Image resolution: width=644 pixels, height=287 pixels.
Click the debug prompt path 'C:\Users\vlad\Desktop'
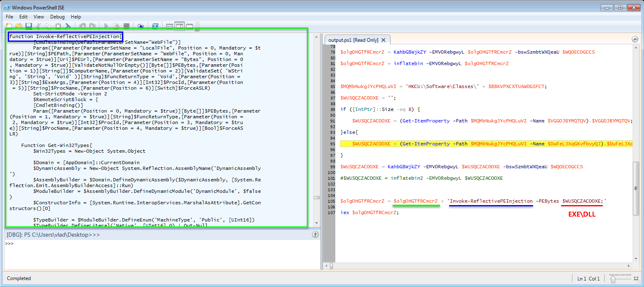(x=61, y=235)
